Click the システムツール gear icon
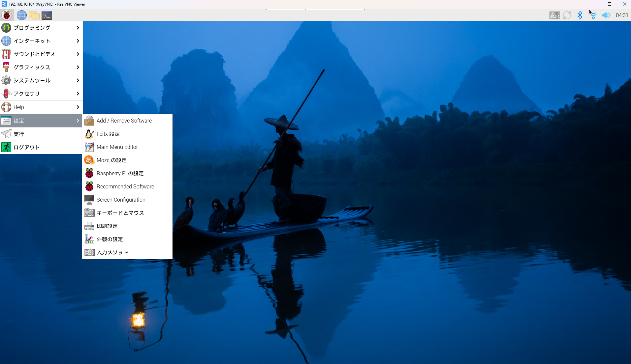 pyautogui.click(x=6, y=80)
